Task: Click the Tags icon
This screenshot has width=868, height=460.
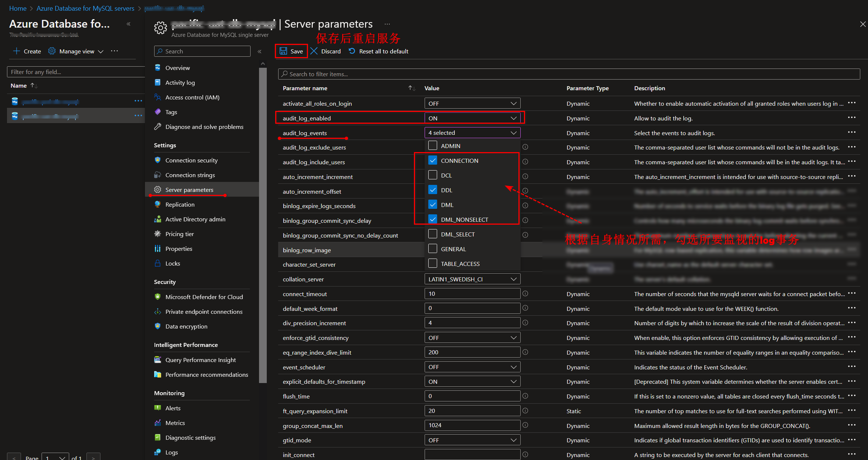Action: point(157,112)
